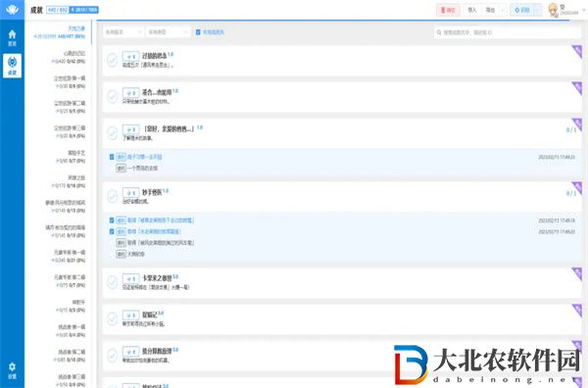This screenshot has width=588, height=388.
Task: Uncheck the subtask dated 17:49:20
Action: point(112,231)
